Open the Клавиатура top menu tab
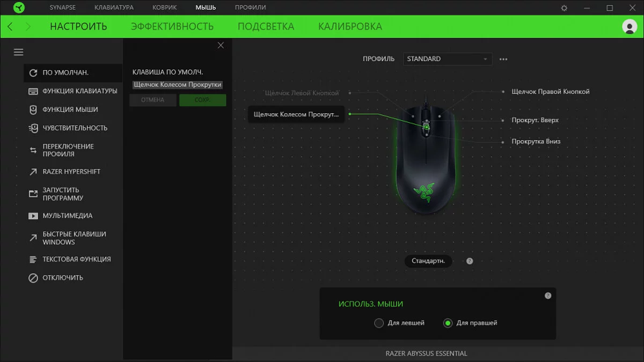Viewport: 644px width, 362px height. coord(114,8)
